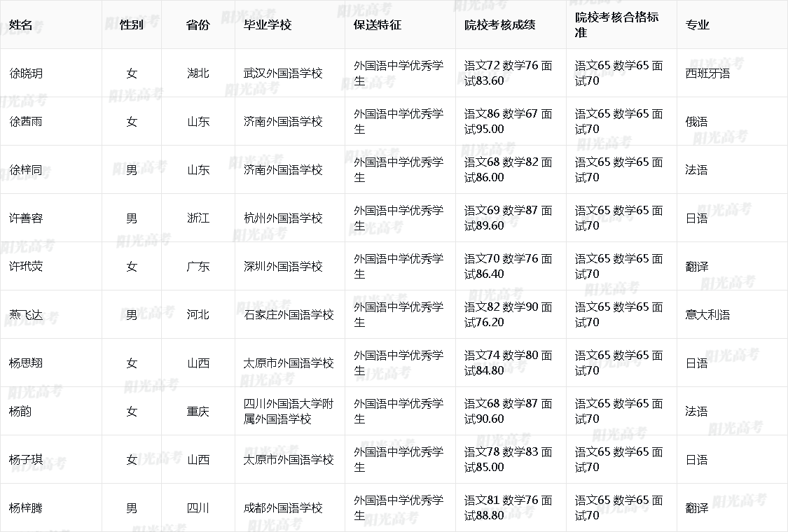788x532 pixels.
Task: Select the name 徐茜雨
Action: pos(26,122)
